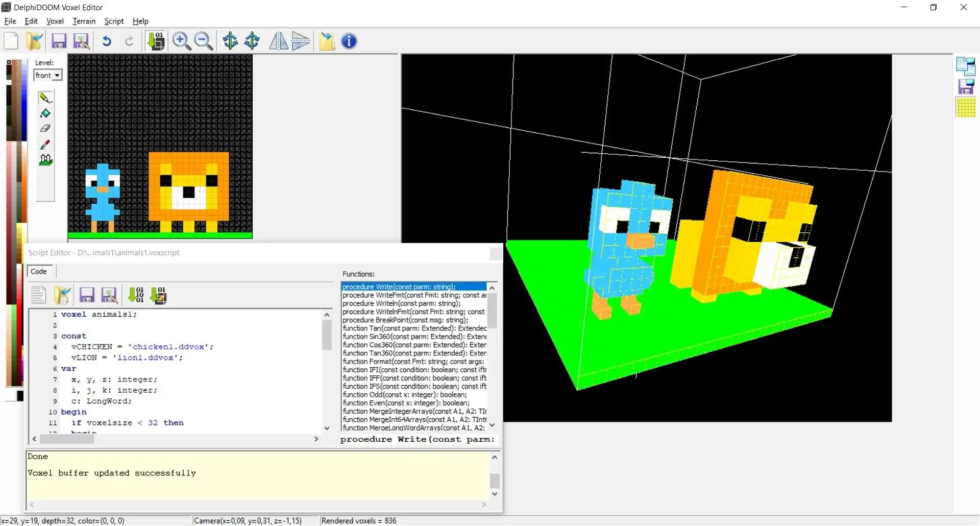Open the Terrain menu

pyautogui.click(x=84, y=21)
